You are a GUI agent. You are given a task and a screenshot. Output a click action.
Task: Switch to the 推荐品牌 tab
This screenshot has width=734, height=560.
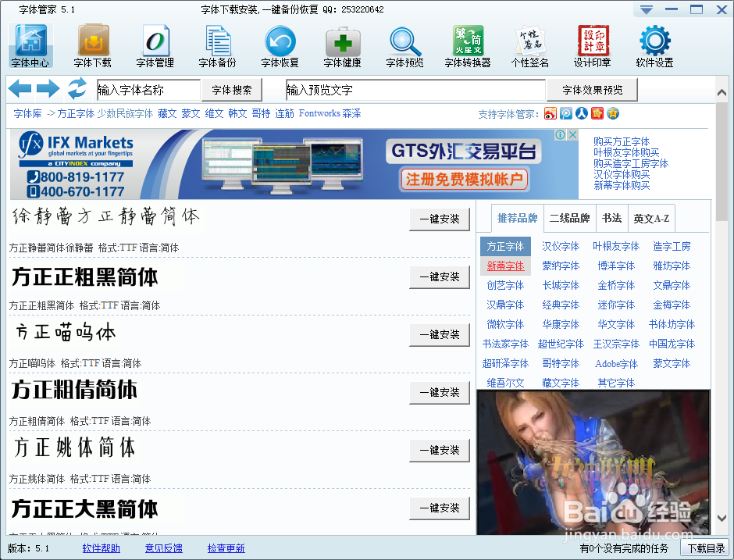(517, 218)
